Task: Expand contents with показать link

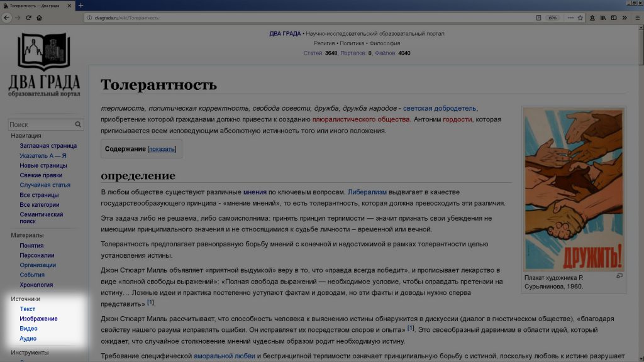Action: 162,149
